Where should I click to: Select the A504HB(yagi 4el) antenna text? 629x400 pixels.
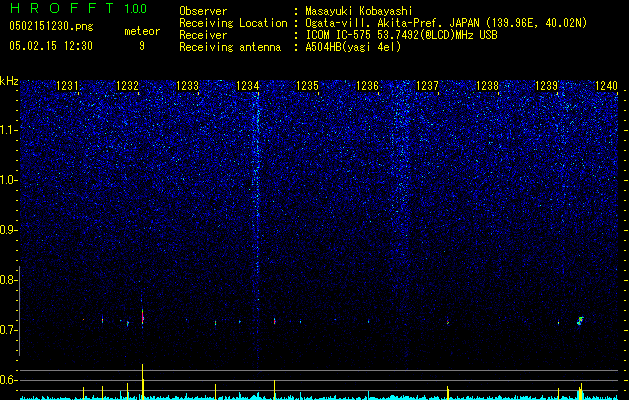[x=353, y=47]
